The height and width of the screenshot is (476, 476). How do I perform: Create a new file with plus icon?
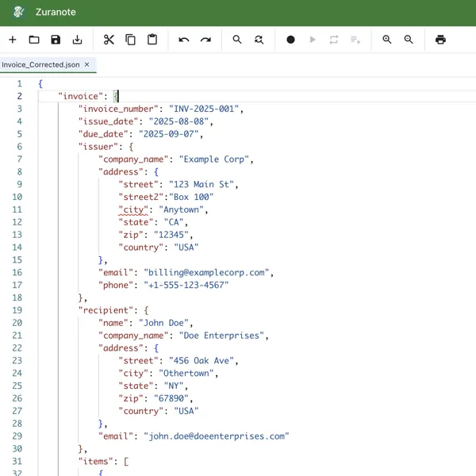pos(12,40)
